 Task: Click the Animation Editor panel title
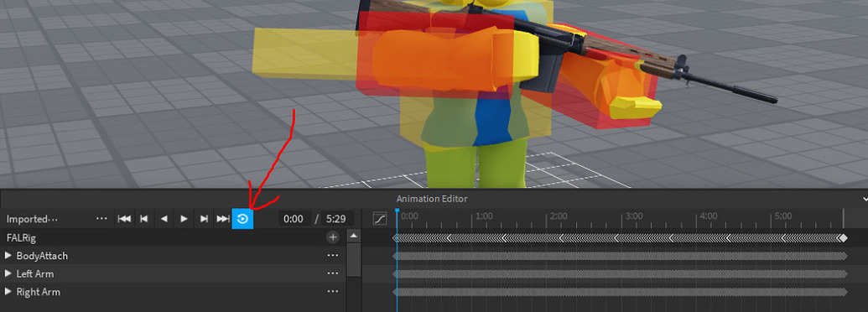[432, 199]
